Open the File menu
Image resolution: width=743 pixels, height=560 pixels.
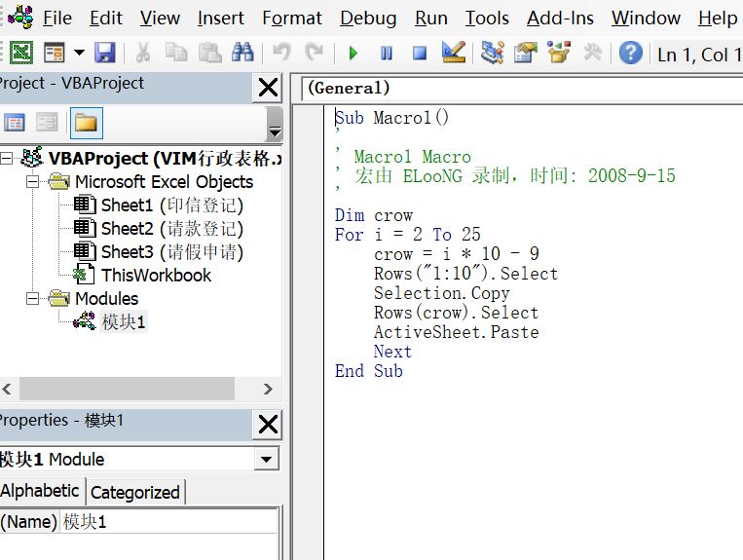point(57,18)
